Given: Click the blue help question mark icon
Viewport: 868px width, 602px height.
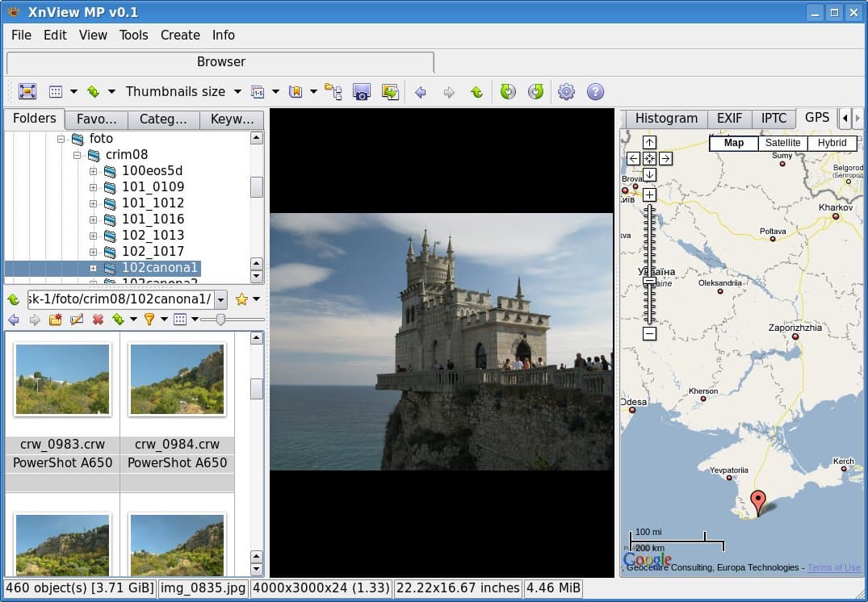Looking at the screenshot, I should pyautogui.click(x=595, y=92).
